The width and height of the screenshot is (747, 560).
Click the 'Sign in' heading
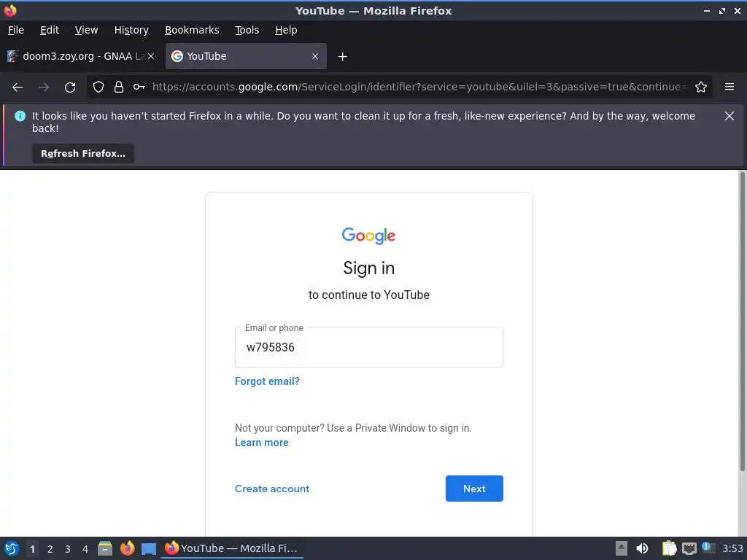coord(368,268)
